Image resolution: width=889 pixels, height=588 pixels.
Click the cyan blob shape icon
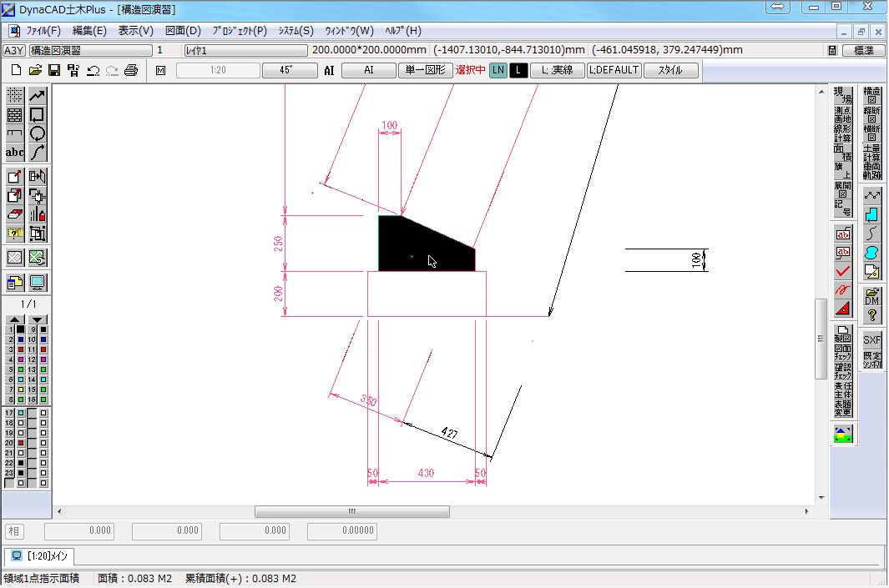[x=872, y=253]
